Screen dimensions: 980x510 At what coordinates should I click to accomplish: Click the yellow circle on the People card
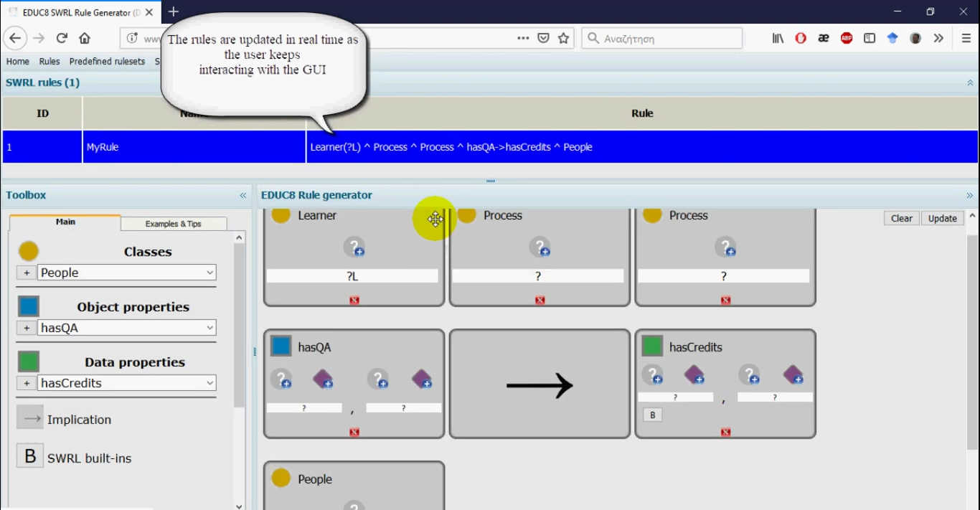[281, 478]
